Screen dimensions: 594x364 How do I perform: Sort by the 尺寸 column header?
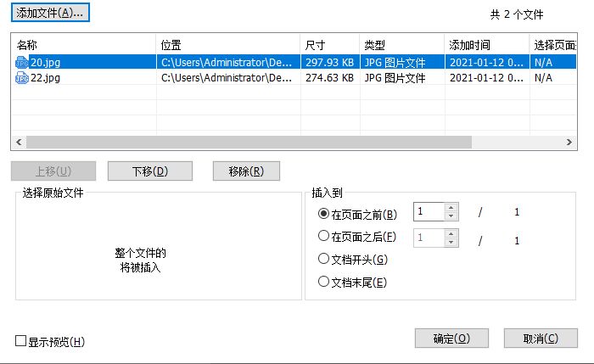click(x=330, y=45)
